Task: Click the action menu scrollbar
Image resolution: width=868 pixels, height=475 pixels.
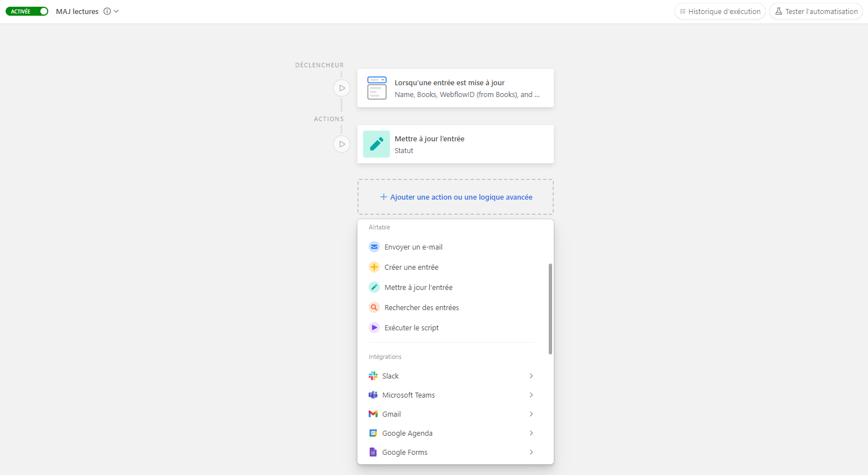Action: 550,309
